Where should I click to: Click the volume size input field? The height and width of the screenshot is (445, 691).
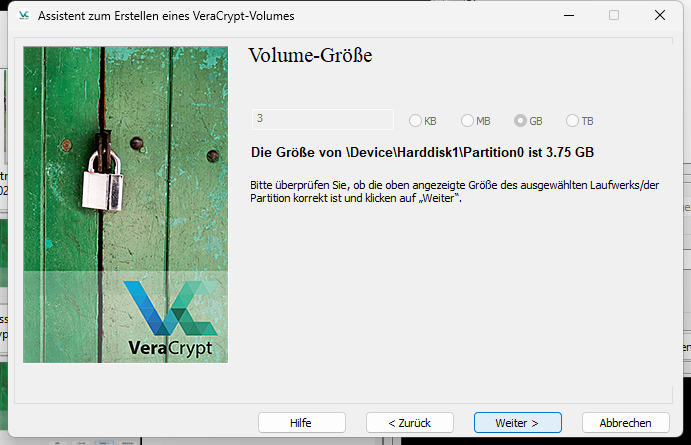(323, 119)
